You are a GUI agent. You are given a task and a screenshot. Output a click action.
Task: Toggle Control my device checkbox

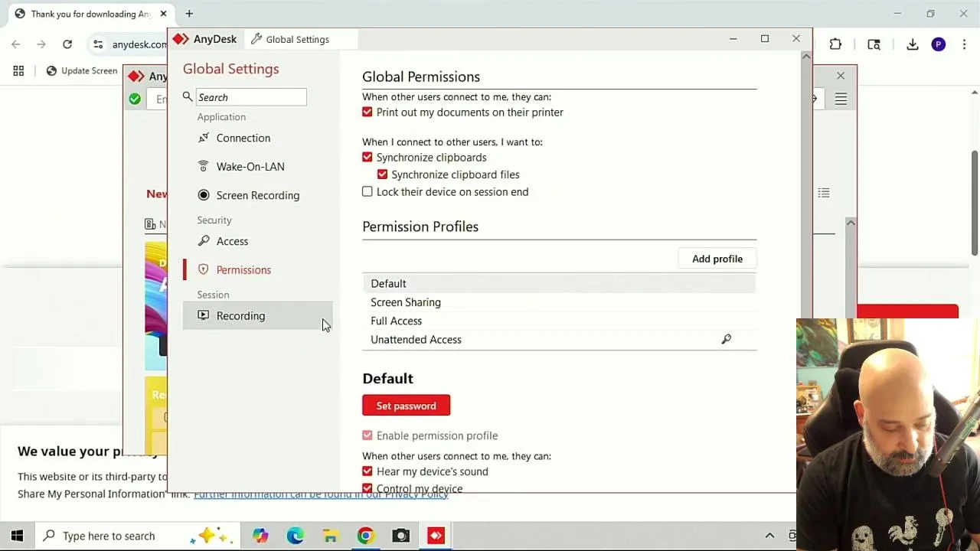click(x=367, y=487)
